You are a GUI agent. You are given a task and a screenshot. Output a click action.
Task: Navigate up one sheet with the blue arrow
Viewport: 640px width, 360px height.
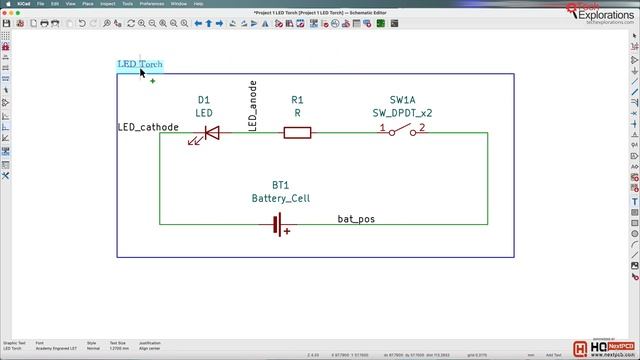(209, 24)
